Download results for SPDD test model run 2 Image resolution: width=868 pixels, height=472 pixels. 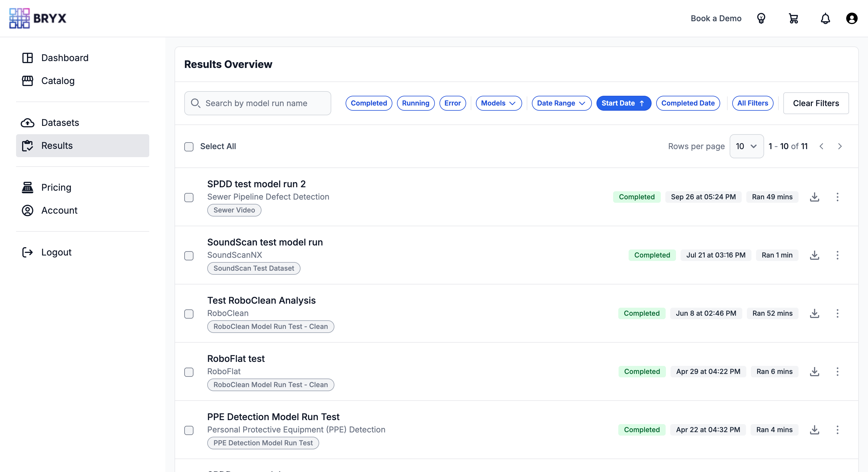tap(814, 197)
